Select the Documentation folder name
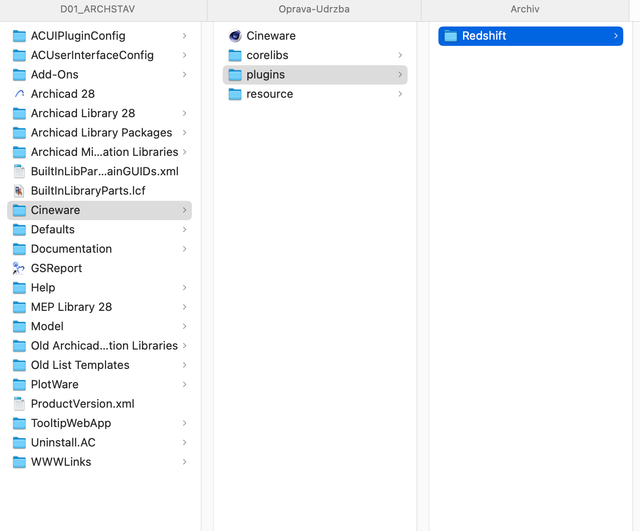Viewport: 640px width, 531px height. pyautogui.click(x=71, y=249)
